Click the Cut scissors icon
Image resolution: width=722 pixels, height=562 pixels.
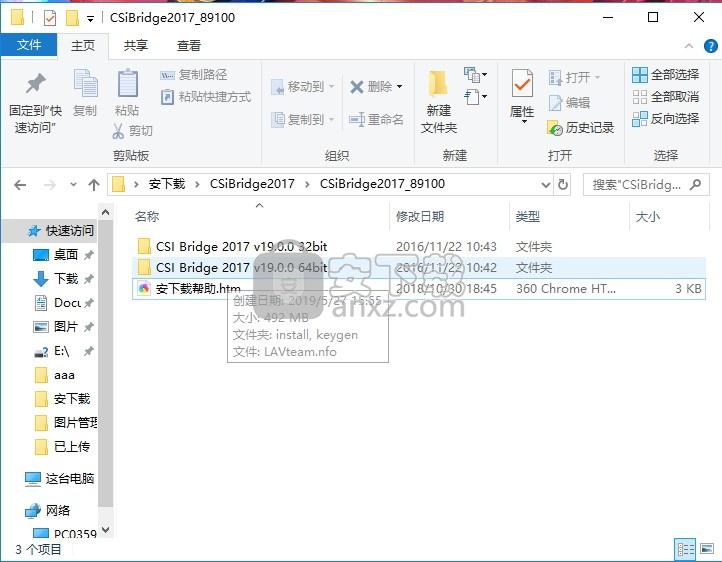118,131
